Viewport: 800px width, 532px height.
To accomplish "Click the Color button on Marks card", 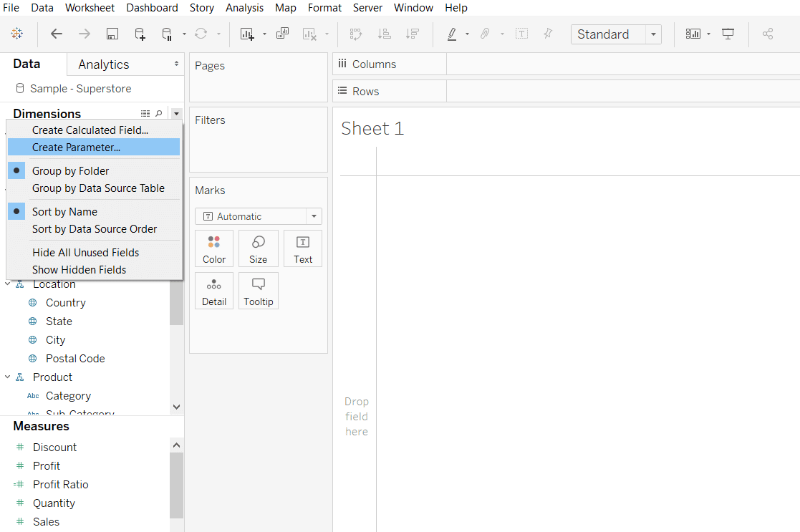I will (x=213, y=248).
